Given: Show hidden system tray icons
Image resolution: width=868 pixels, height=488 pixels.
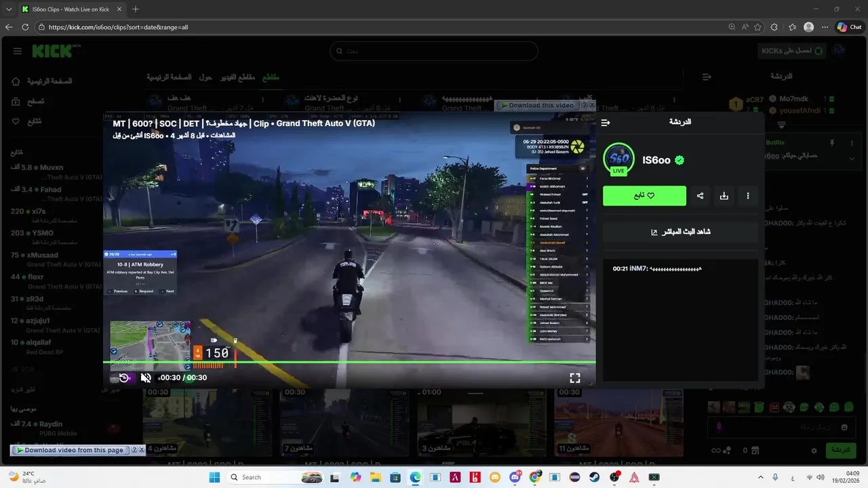Looking at the screenshot, I should (x=760, y=477).
